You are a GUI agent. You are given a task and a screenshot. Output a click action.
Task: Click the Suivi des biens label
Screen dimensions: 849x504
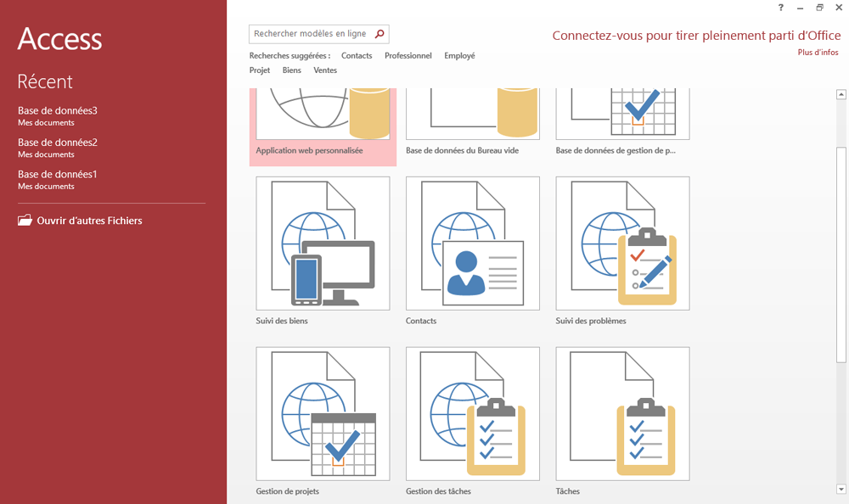(x=282, y=321)
